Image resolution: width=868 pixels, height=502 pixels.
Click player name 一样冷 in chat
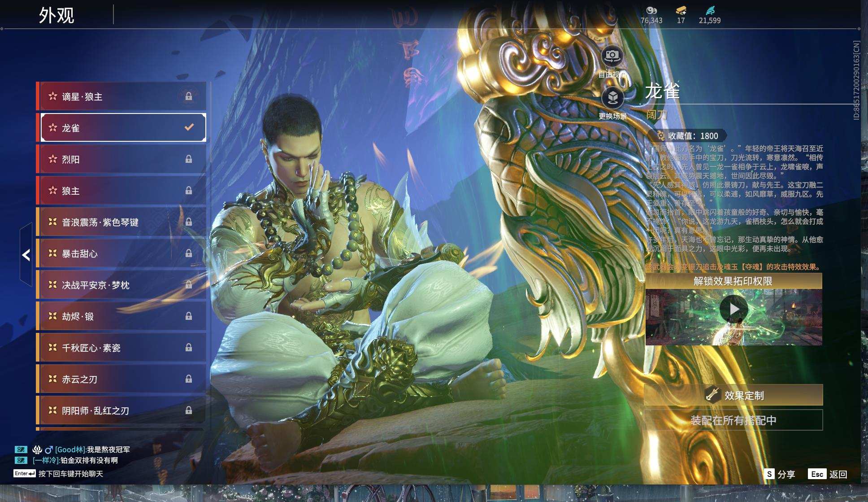pos(46,460)
